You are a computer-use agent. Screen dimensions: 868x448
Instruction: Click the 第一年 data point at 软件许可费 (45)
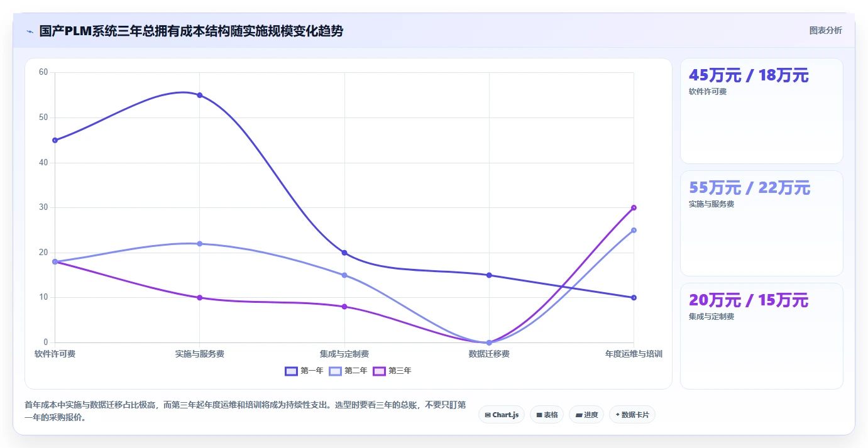[x=55, y=140]
